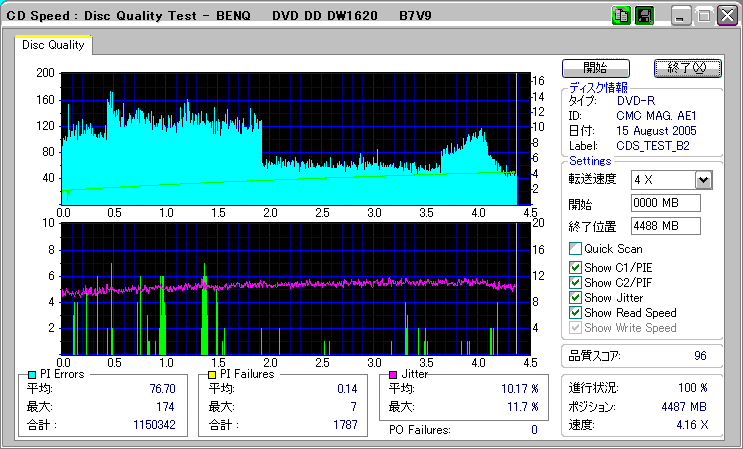Uncheck Show C1/PIE option

[x=575, y=267]
